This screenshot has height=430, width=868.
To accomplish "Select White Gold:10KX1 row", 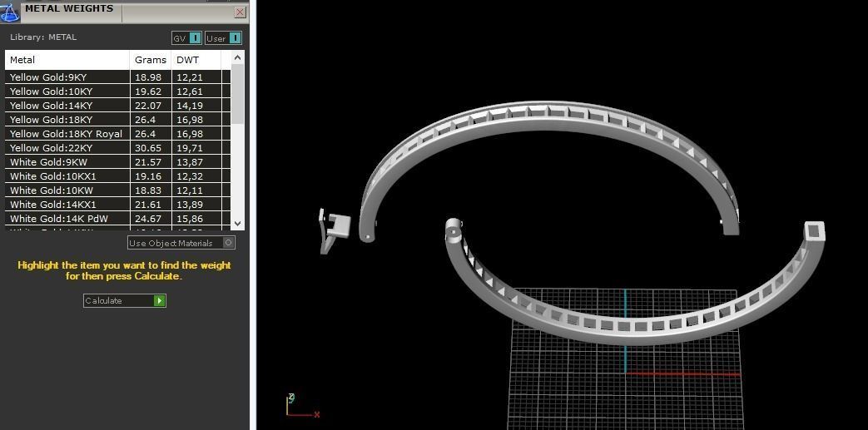I will pos(117,176).
